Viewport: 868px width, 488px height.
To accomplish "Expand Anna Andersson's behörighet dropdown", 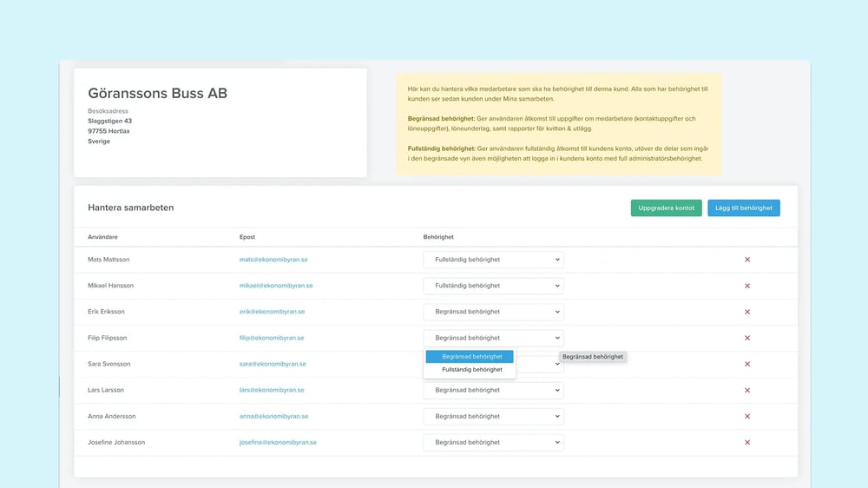I will point(493,416).
